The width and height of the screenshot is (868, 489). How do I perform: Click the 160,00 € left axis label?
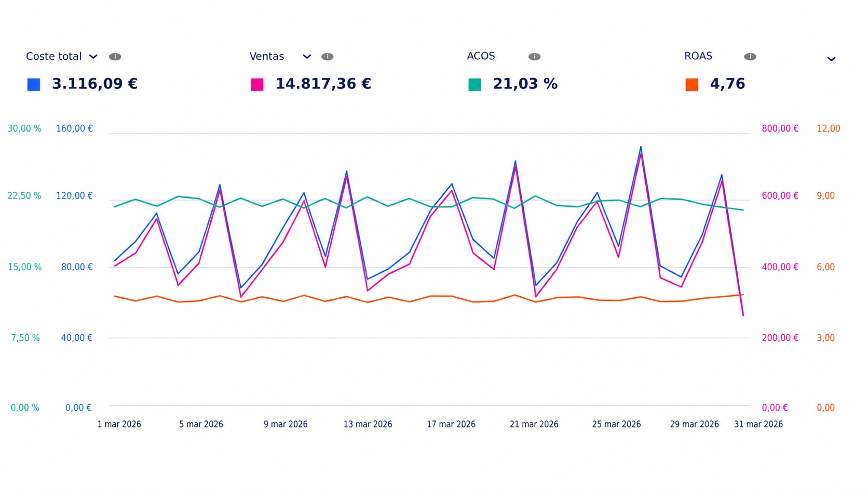point(74,128)
